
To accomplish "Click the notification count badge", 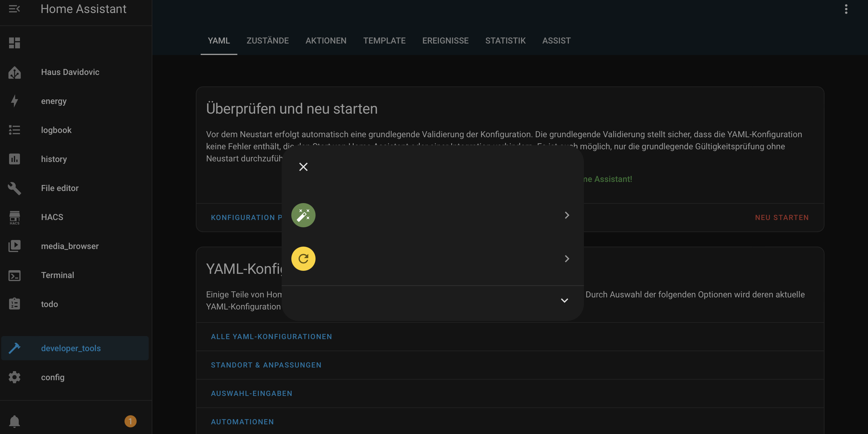I will coord(130,421).
